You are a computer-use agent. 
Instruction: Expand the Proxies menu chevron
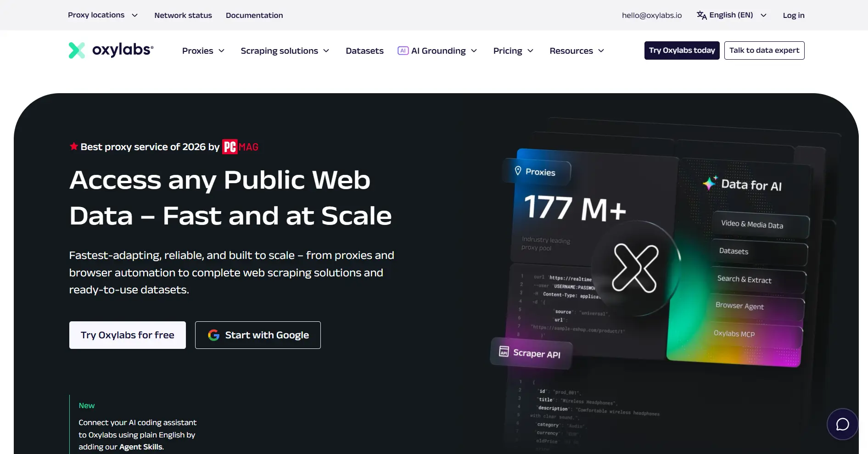tap(221, 50)
